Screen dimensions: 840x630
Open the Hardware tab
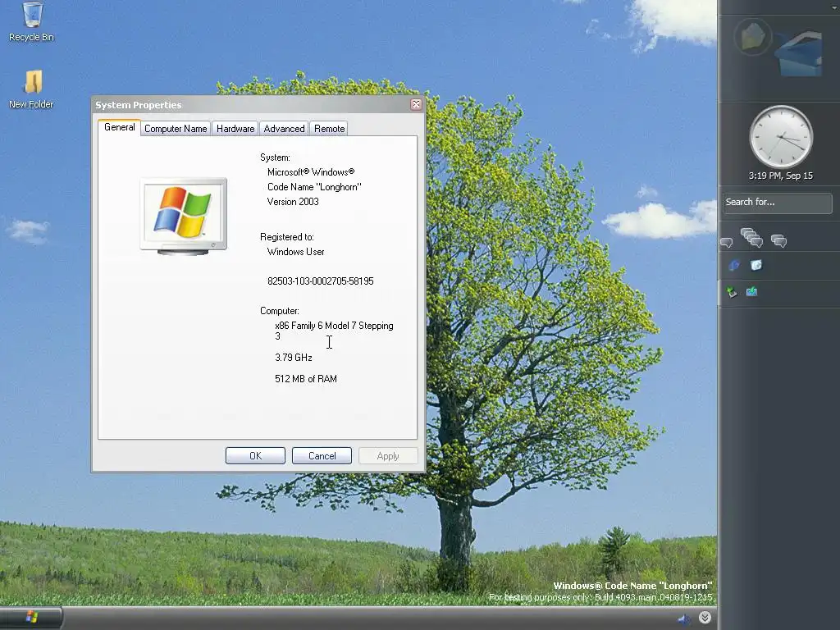pyautogui.click(x=235, y=129)
